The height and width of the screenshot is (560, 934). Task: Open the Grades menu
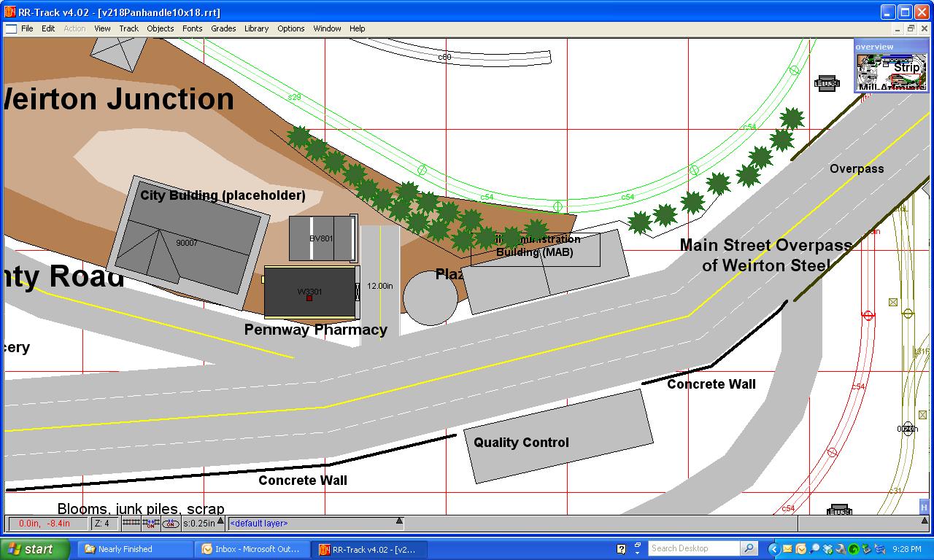[223, 28]
